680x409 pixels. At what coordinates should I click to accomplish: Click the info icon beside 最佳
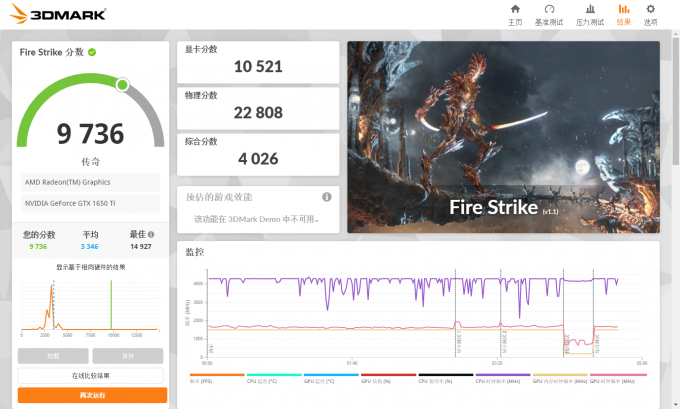[x=151, y=234]
